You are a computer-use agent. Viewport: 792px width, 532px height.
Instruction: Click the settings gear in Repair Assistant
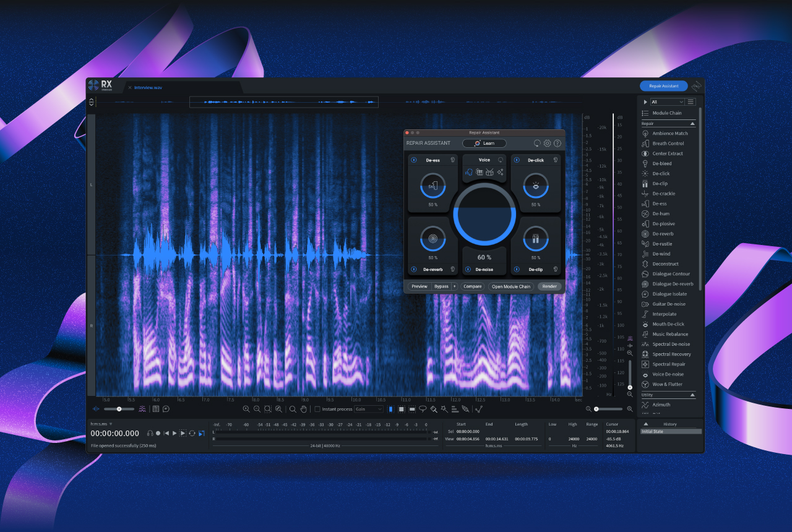point(547,143)
